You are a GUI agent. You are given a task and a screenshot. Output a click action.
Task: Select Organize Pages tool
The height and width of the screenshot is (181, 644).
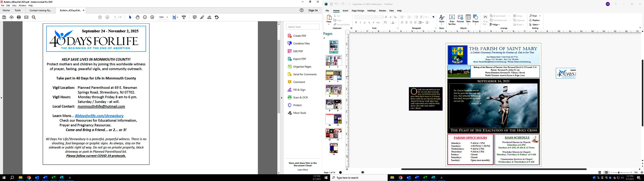click(x=300, y=67)
